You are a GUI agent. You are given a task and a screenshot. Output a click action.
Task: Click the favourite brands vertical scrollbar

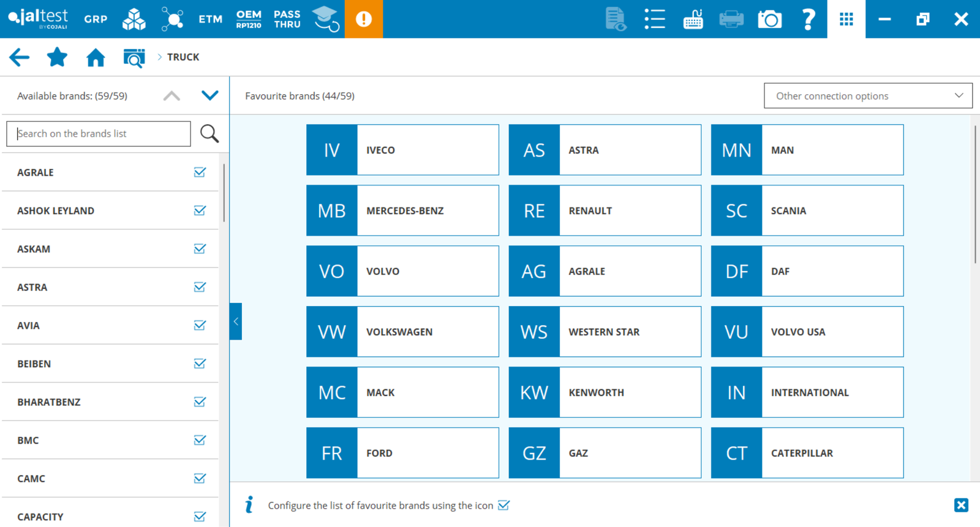974,195
